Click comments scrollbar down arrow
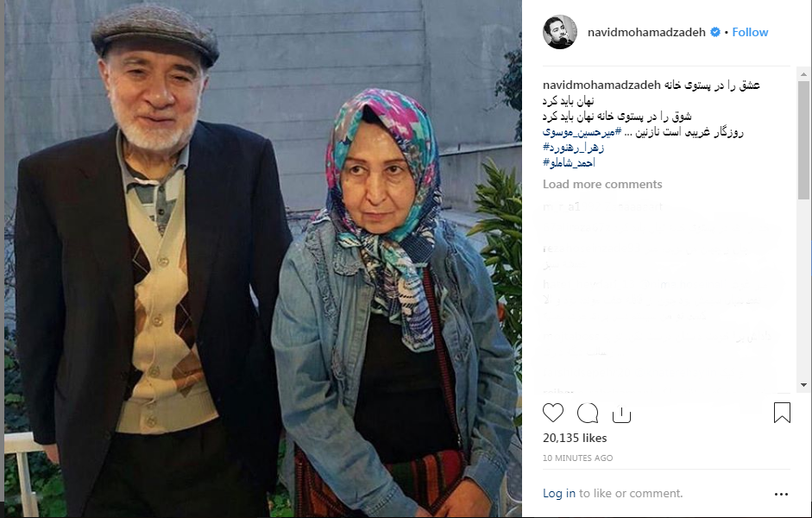Image resolution: width=812 pixels, height=518 pixels. tap(803, 385)
